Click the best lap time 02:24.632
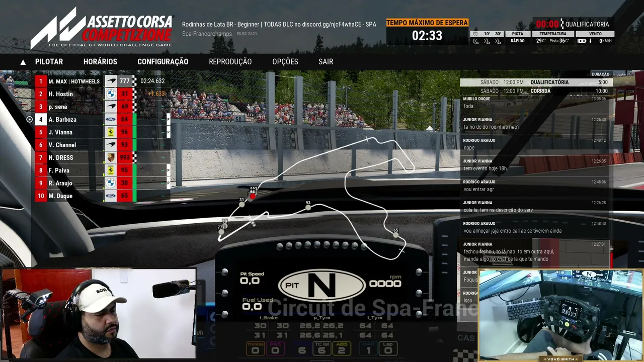644x362 pixels. [x=152, y=81]
